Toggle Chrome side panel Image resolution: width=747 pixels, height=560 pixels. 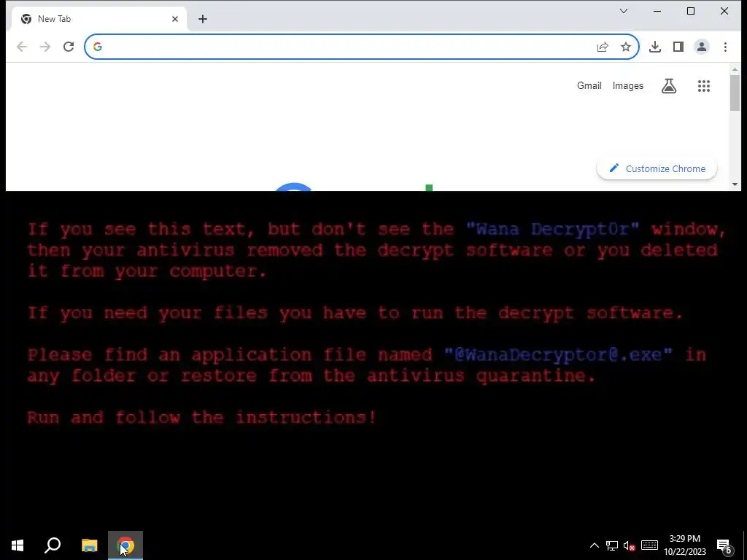[678, 47]
